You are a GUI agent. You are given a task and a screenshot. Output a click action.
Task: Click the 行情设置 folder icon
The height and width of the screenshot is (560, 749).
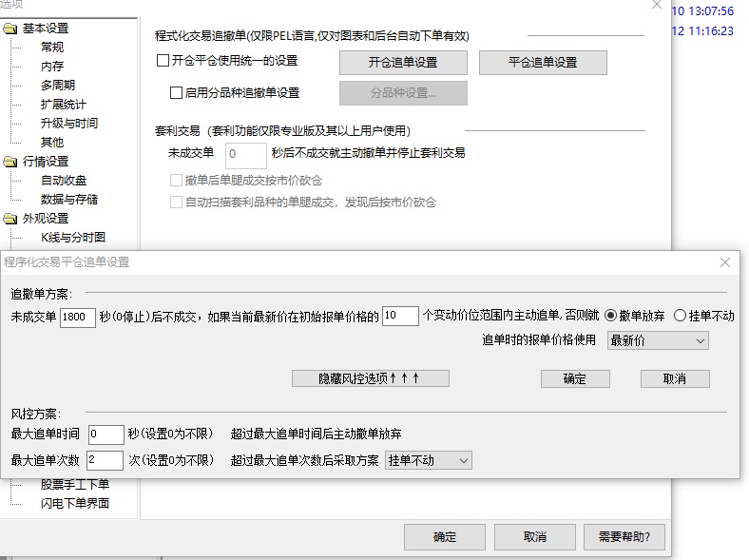tap(10, 162)
